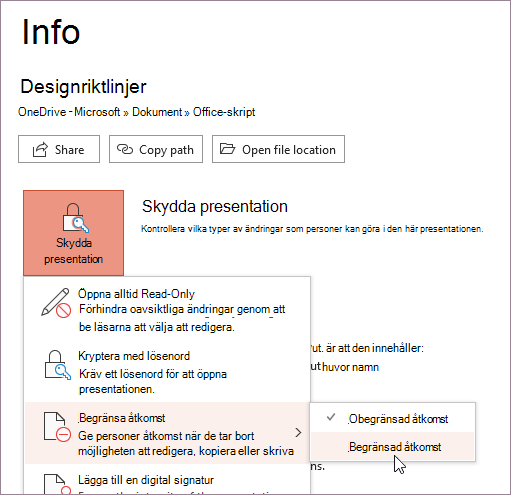Click the Designriktlinjer file title

pyautogui.click(x=83, y=87)
